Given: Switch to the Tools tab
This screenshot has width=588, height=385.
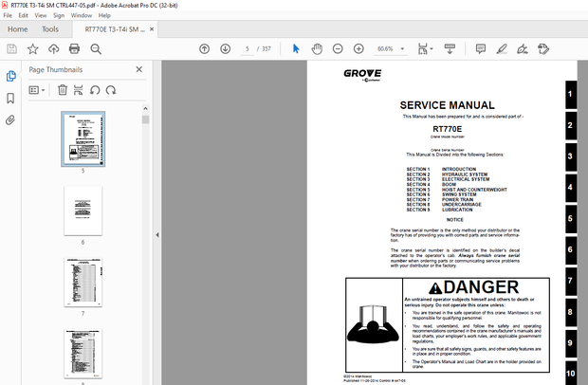Looking at the screenshot, I should (x=50, y=29).
